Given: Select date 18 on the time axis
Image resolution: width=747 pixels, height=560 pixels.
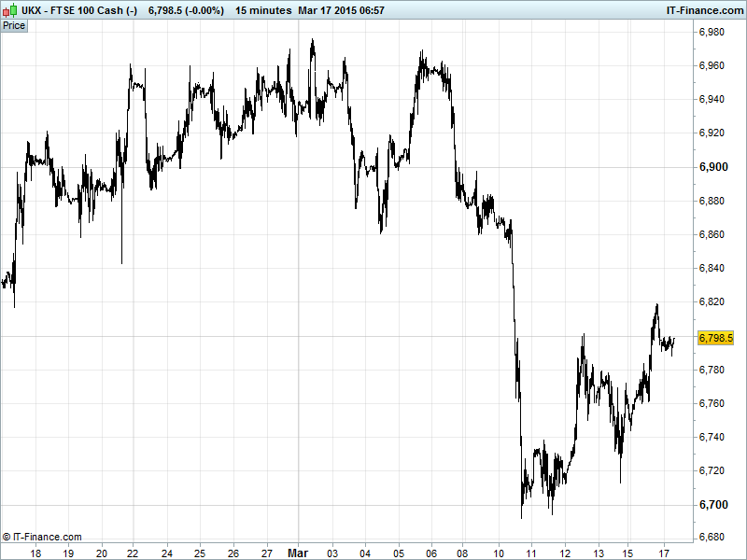Looking at the screenshot, I should click(35, 552).
